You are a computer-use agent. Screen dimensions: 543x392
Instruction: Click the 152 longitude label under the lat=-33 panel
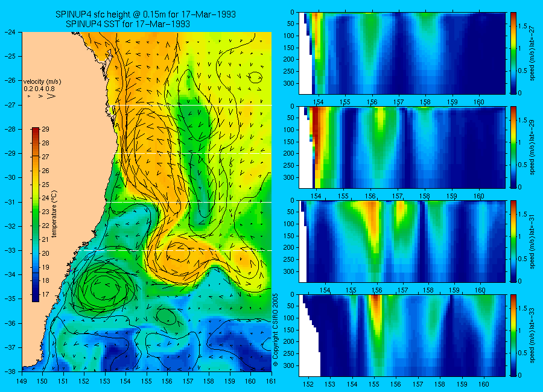click(x=308, y=384)
